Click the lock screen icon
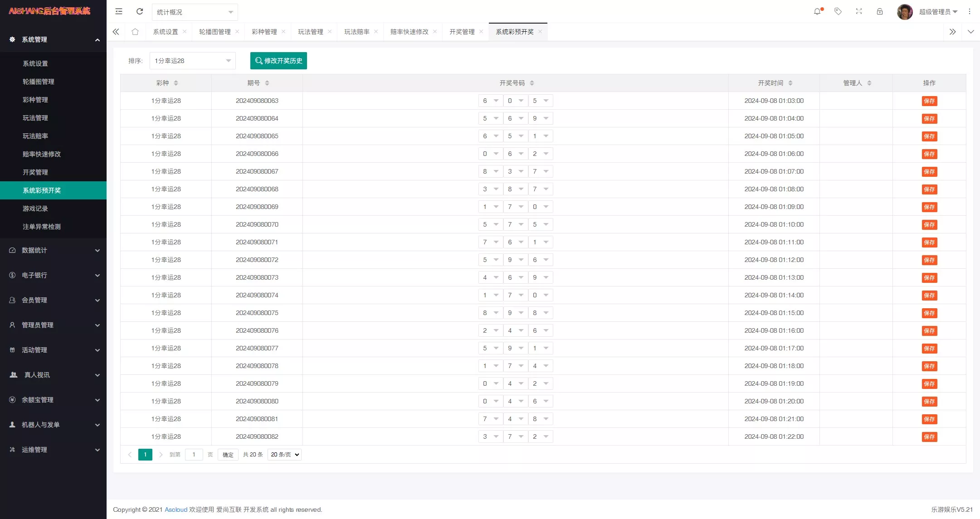The height and width of the screenshot is (519, 980). coord(880,11)
